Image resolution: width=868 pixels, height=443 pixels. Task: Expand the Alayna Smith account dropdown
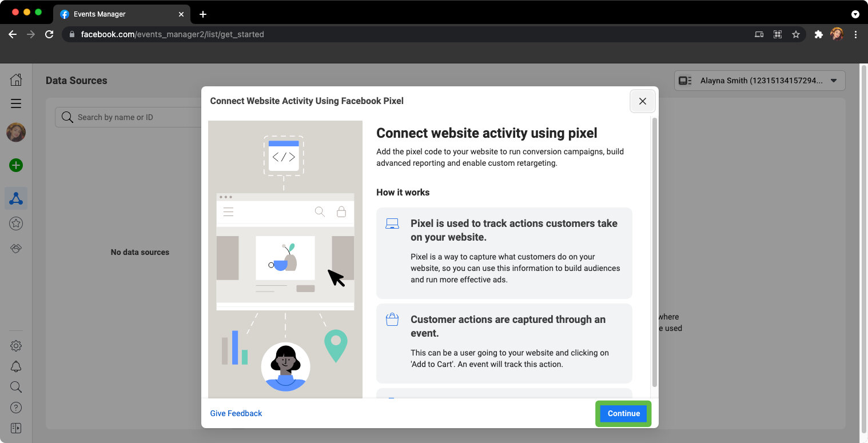point(759,81)
